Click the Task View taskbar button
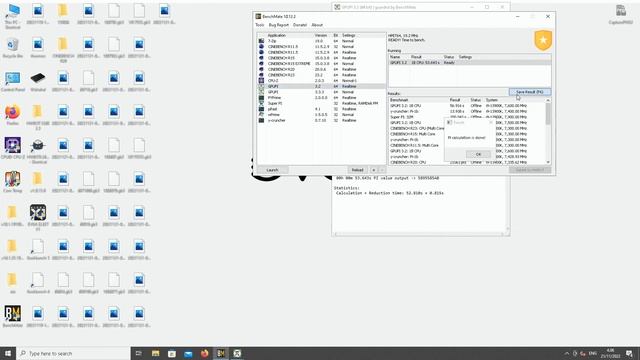Viewport: 640px width, 360px height. point(139,353)
